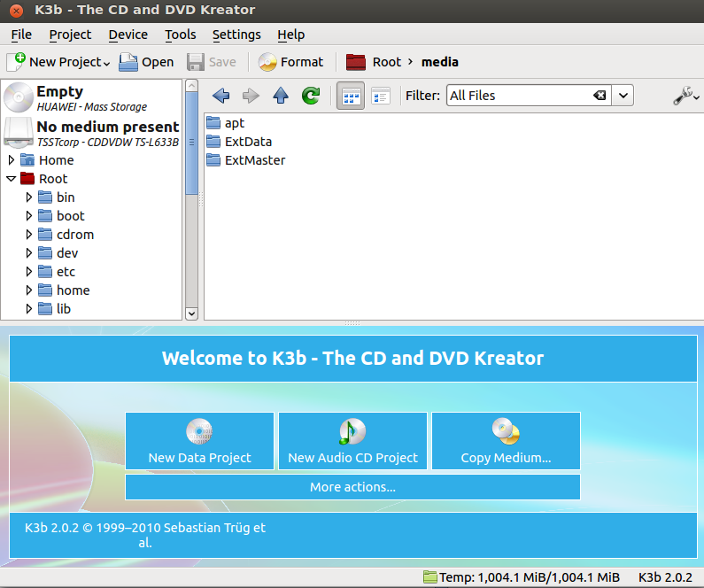Open the New Project dropdown arrow
The height and width of the screenshot is (588, 704).
pyautogui.click(x=106, y=63)
